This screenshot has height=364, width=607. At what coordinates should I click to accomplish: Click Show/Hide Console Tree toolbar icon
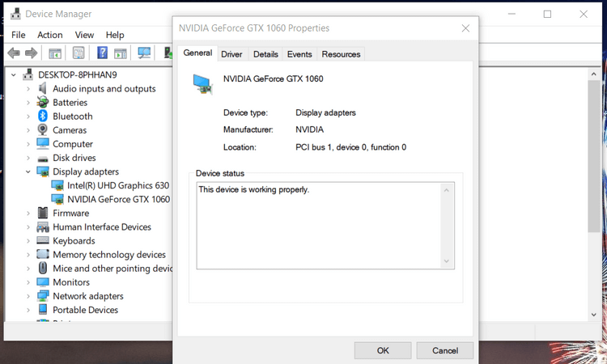coord(55,53)
